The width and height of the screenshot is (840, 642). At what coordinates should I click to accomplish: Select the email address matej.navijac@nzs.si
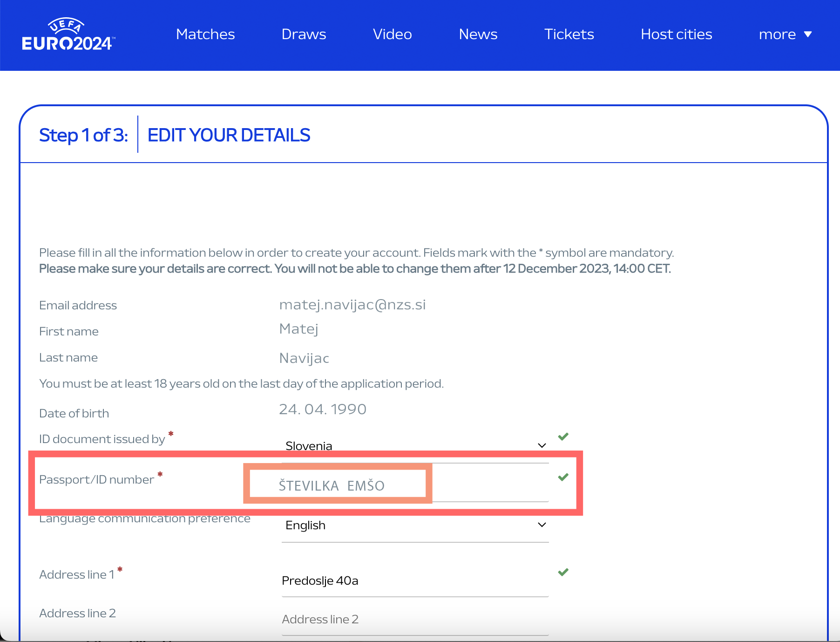[x=352, y=305]
